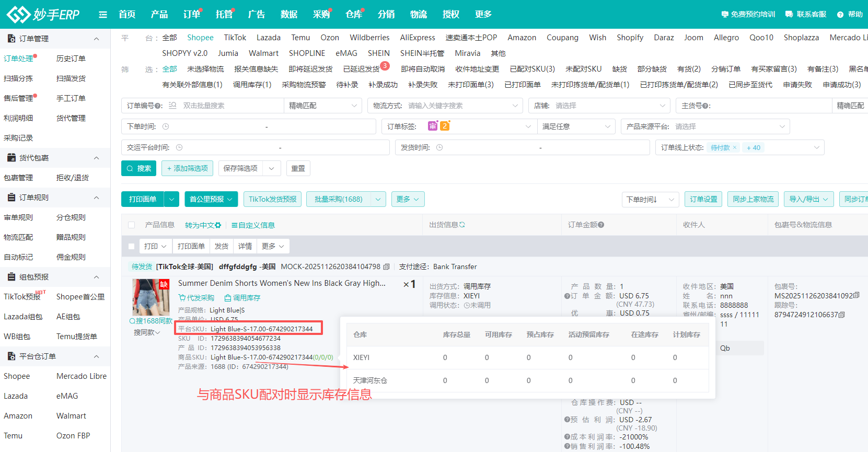Viewport: 868px width, 452px height.
Task: Click the 代发采购 cart icon link
Action: coord(196,298)
